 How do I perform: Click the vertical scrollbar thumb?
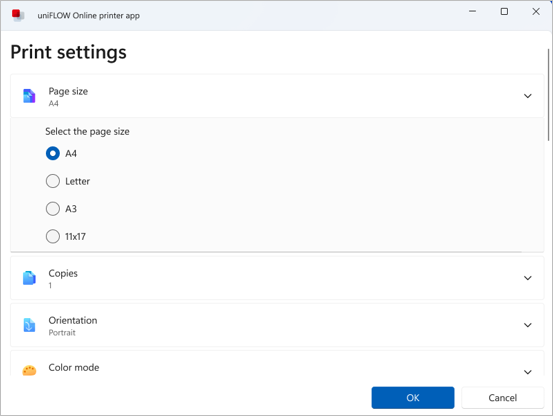tap(548, 95)
